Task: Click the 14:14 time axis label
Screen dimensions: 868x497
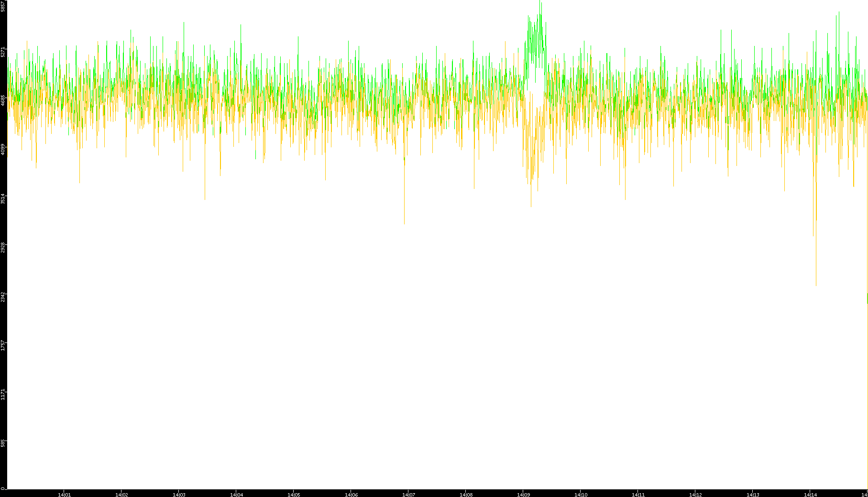Action: [810, 495]
